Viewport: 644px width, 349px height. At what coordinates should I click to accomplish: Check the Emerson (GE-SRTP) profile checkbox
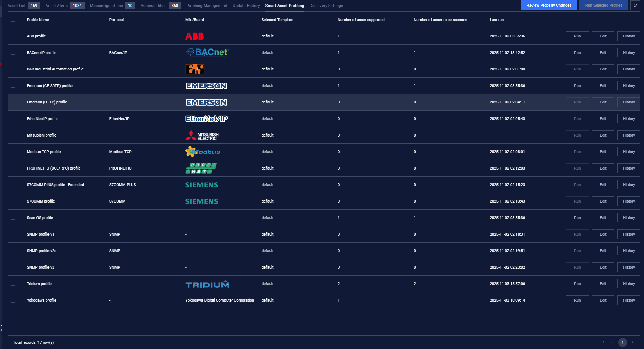13,86
